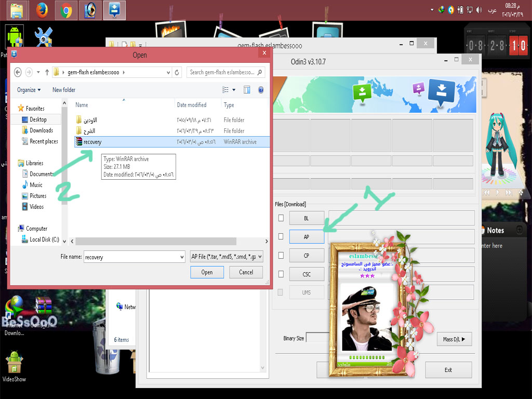Open File Explorer from the taskbar

16,10
